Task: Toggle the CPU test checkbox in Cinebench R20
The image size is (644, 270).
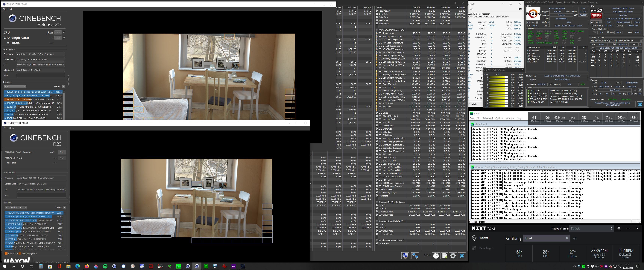Action: pos(64,33)
